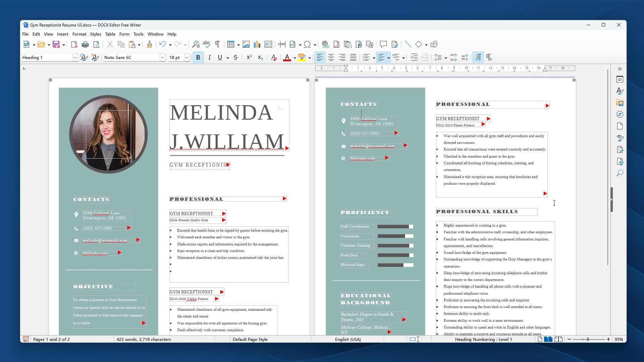Toggle Italic formatting
The image size is (644, 362).
pyautogui.click(x=209, y=58)
